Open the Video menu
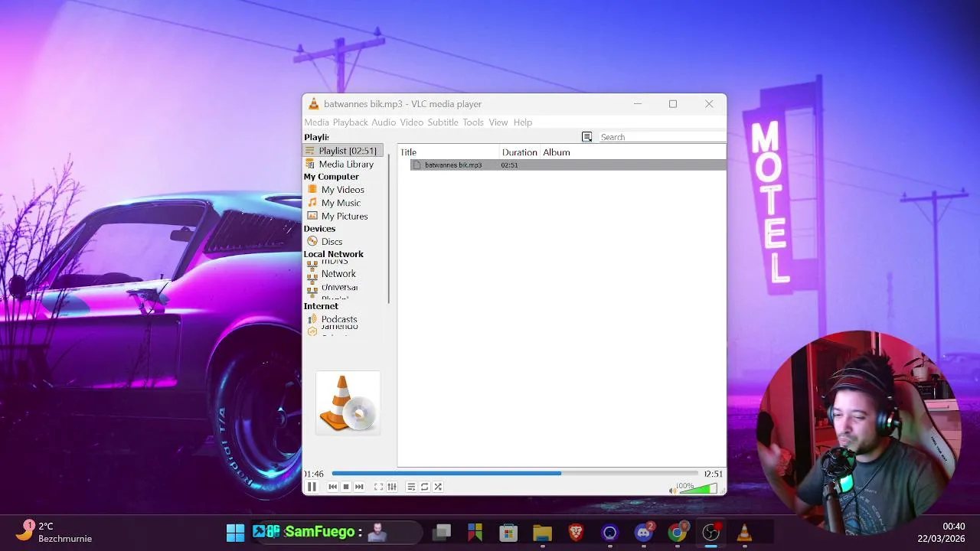This screenshot has height=551, width=980. (411, 122)
